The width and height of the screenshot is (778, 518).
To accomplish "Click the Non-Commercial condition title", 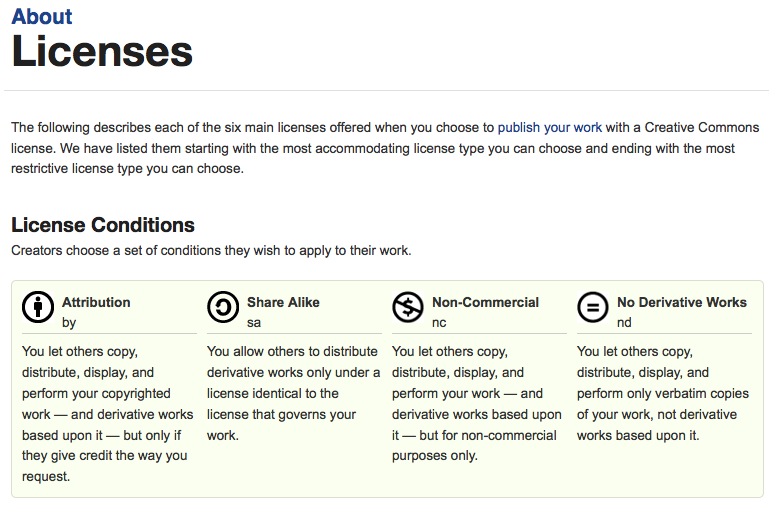I will click(485, 302).
